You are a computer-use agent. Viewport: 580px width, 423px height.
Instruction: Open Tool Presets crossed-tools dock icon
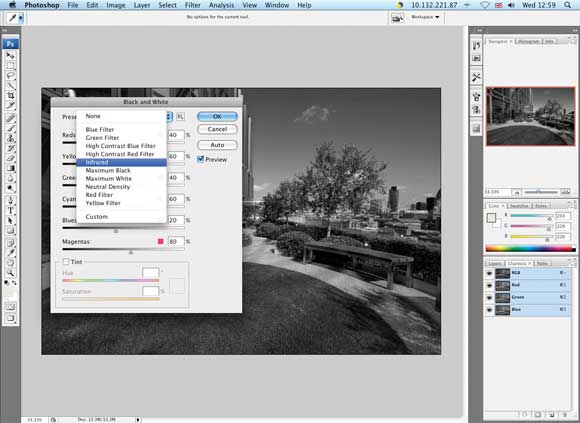click(x=476, y=77)
